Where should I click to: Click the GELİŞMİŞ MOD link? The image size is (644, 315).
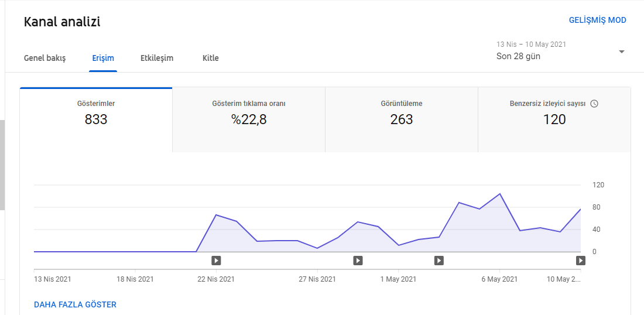tap(597, 20)
